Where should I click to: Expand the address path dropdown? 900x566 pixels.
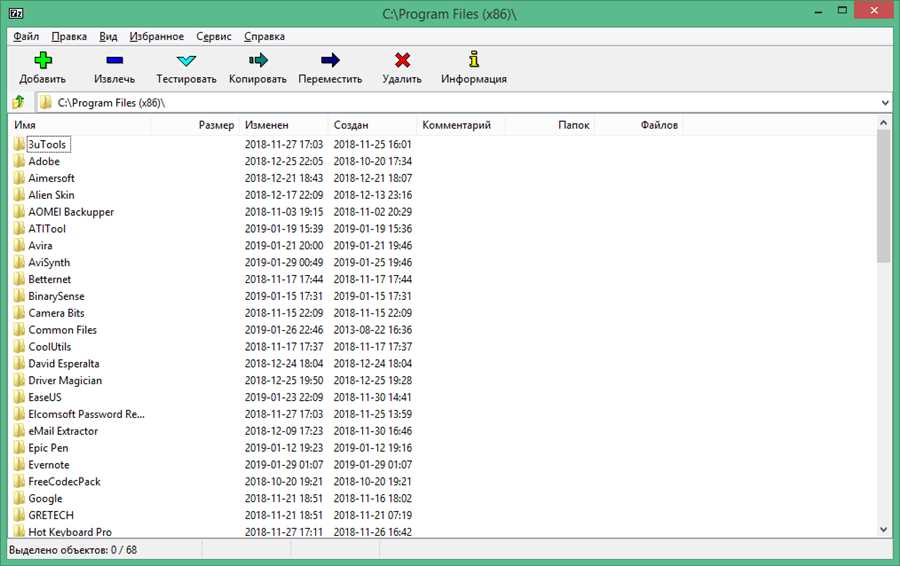885,103
